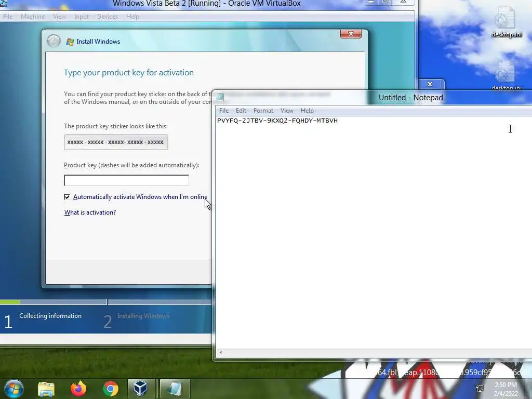Launch Firefox from the taskbar
This screenshot has width=532, height=399.
click(x=78, y=389)
